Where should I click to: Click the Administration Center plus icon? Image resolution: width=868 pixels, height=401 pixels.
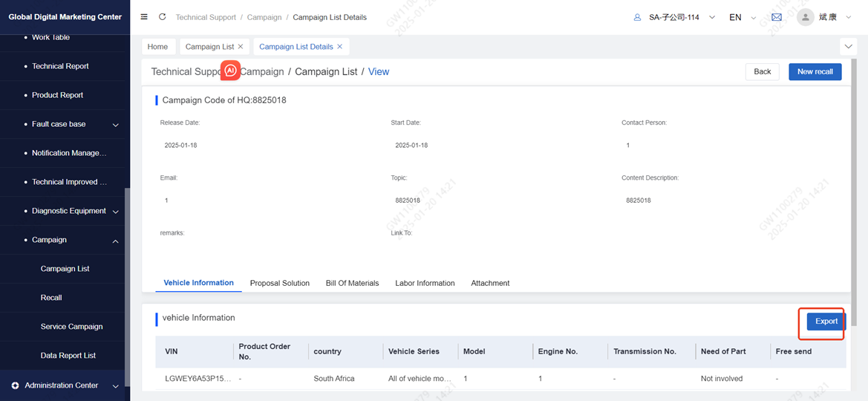click(x=15, y=386)
